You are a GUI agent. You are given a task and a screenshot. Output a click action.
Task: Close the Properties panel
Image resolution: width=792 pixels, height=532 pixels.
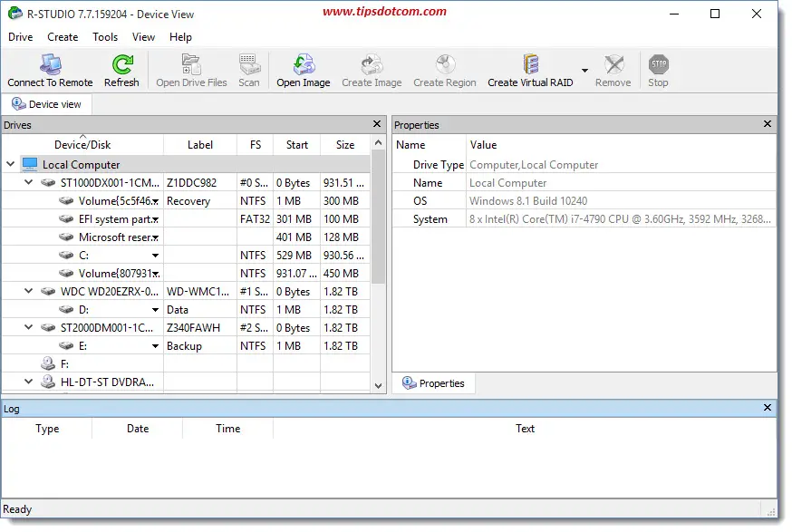point(768,124)
